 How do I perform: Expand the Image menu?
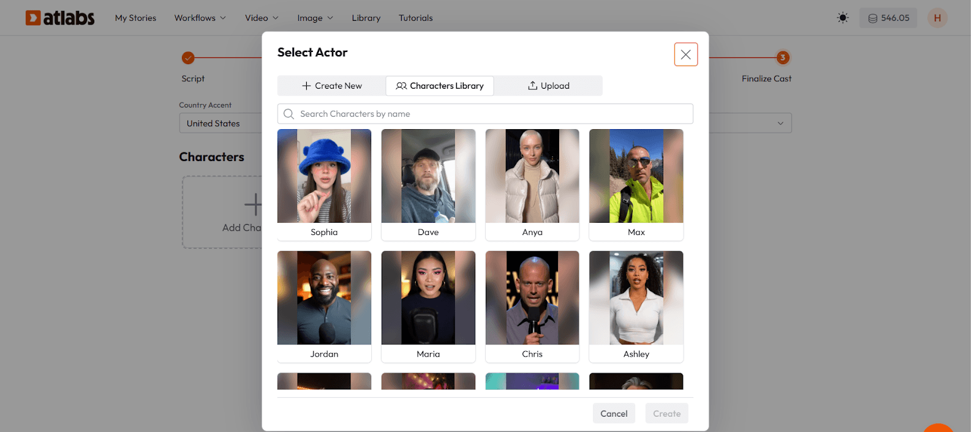(315, 18)
